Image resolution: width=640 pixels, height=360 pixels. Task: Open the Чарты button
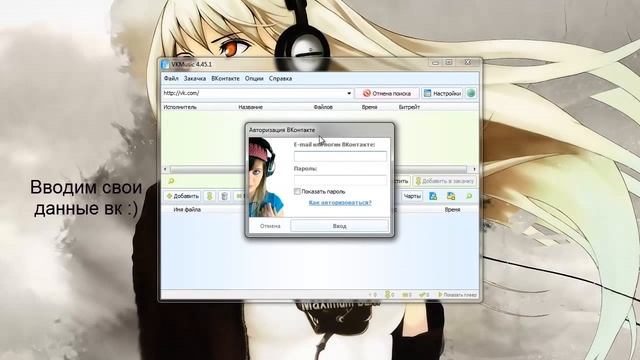tap(412, 196)
